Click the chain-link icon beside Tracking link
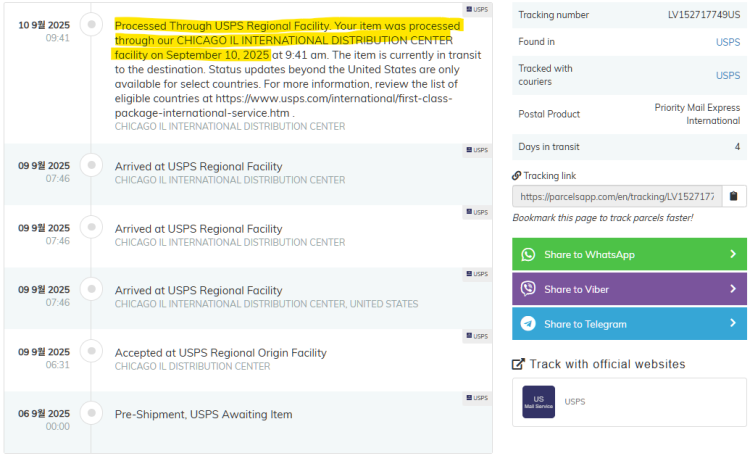 click(517, 176)
